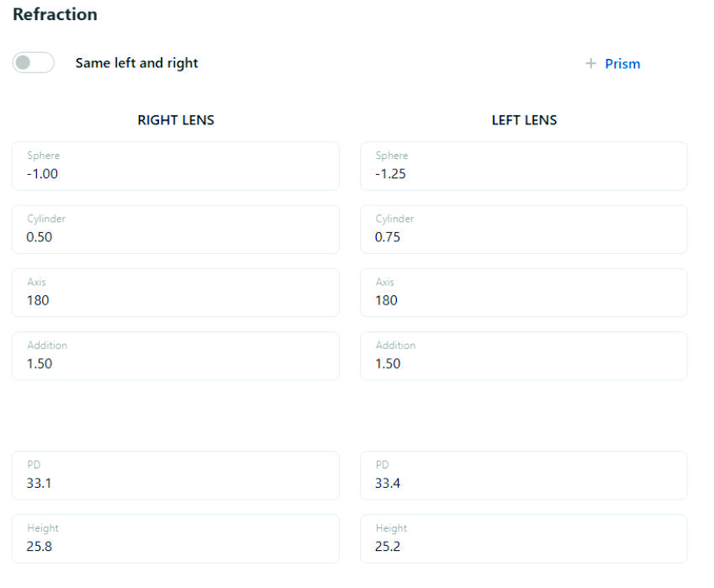Click the RIGHT LENS column heading
This screenshot has width=714, height=588.
point(176,120)
